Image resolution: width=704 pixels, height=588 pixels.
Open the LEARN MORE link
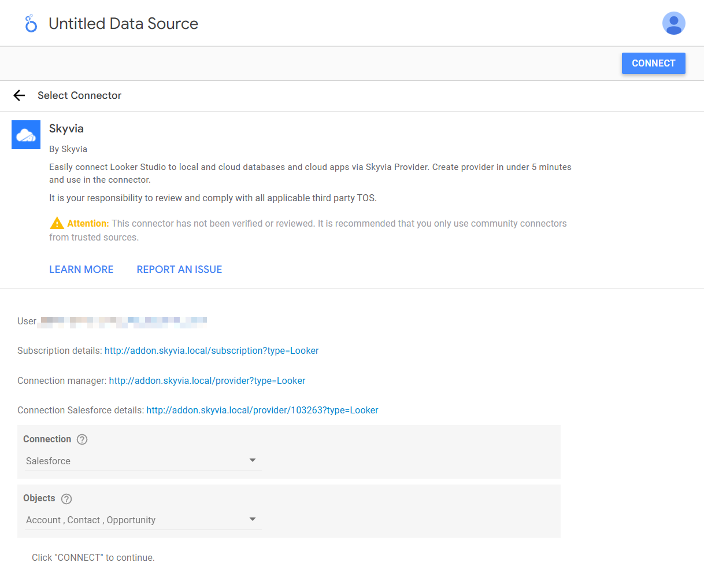pos(81,269)
